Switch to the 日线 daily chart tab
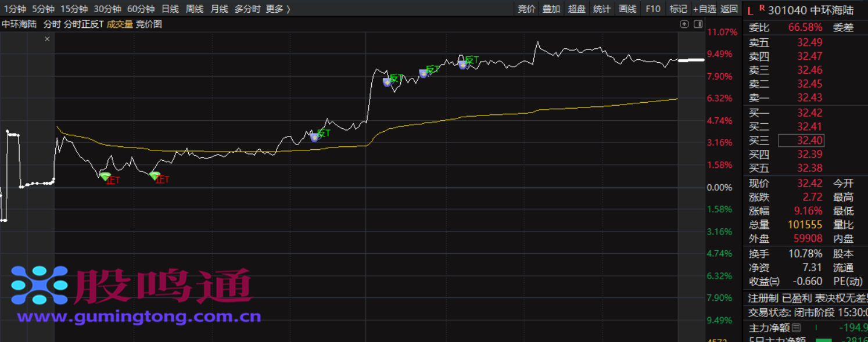 click(x=170, y=9)
